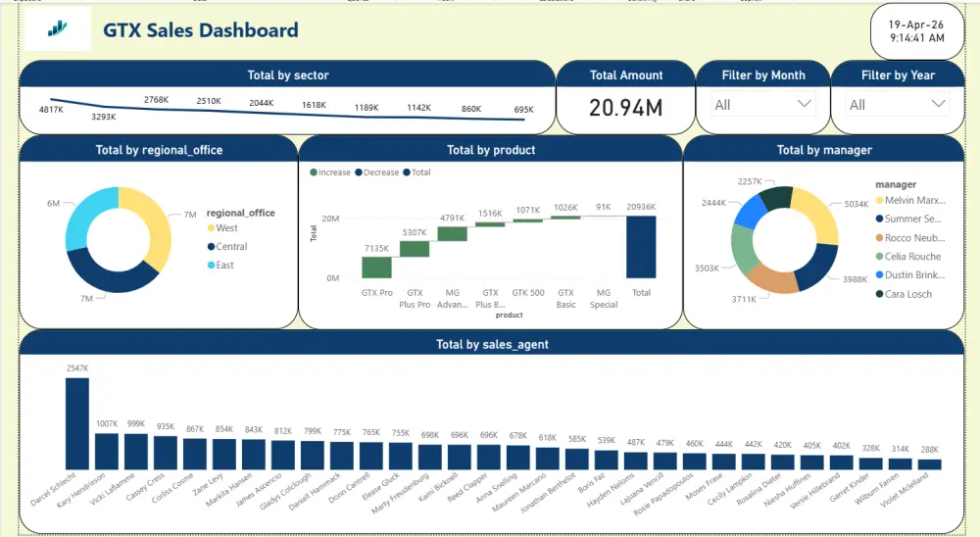Click the 1007K sales agent bar

(x=107, y=452)
